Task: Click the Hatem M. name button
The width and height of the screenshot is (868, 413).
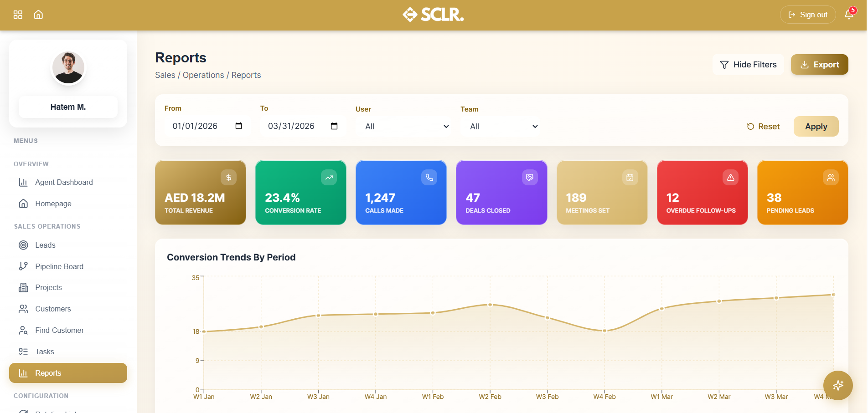Action: pyautogui.click(x=68, y=107)
